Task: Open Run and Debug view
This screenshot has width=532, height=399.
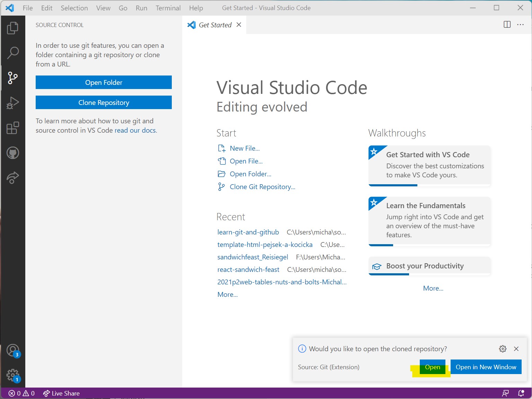Action: coord(13,103)
